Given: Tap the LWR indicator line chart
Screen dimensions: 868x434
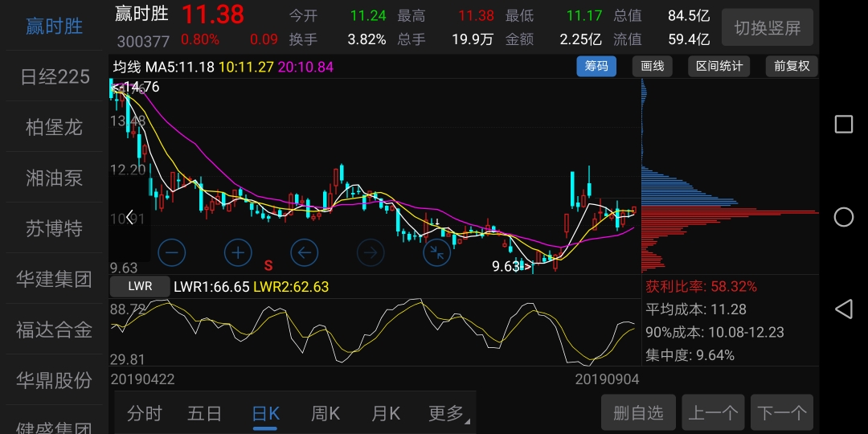Looking at the screenshot, I should 375,332.
